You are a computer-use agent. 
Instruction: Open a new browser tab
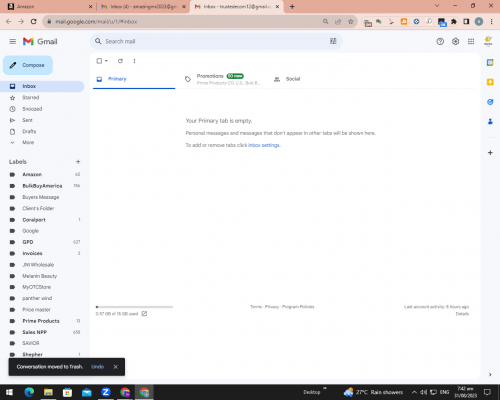292,6
